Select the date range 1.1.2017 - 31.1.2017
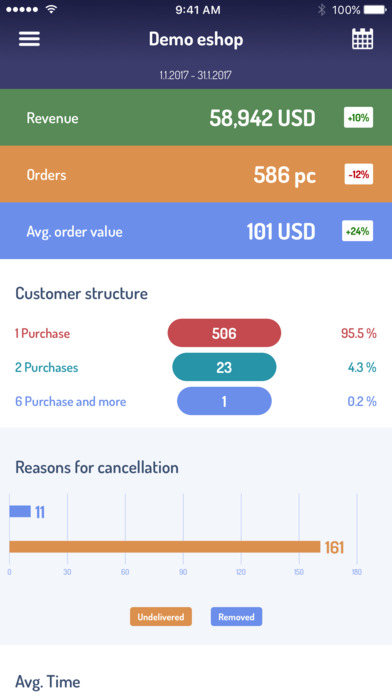The width and height of the screenshot is (392, 696). (196, 75)
